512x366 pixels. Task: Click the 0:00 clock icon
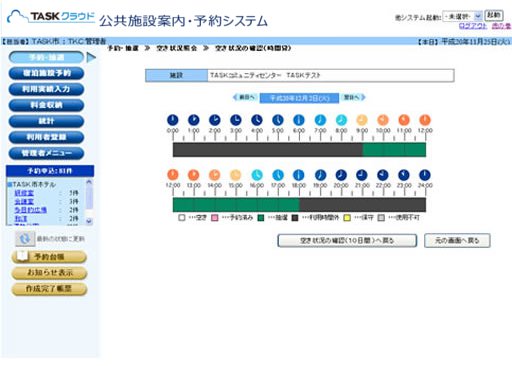(x=173, y=120)
